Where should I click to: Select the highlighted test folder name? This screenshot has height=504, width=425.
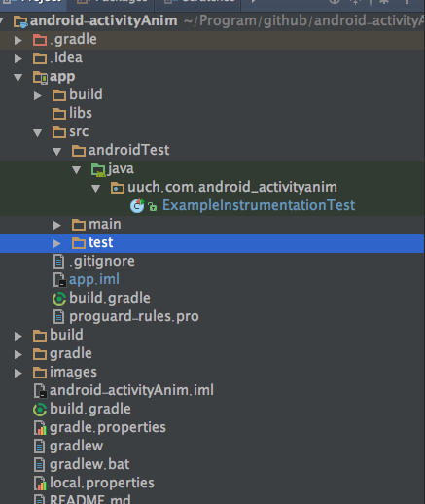(x=101, y=243)
